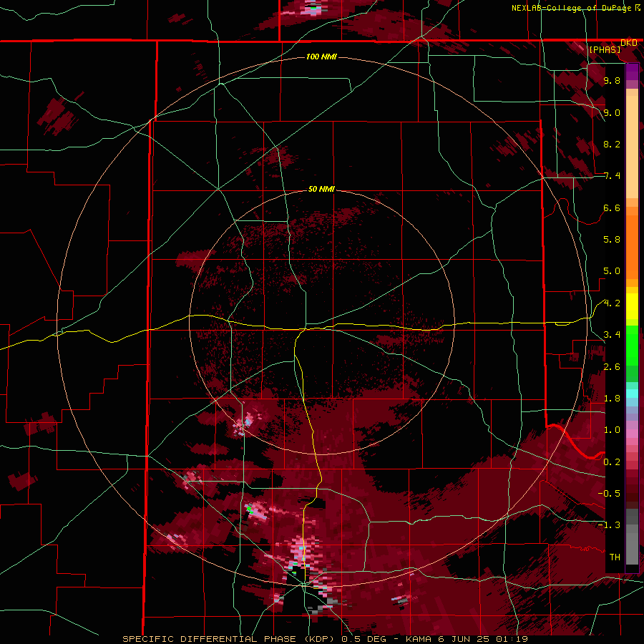
Task: Click the [PHAS] legend unit label
Action: click(605, 50)
